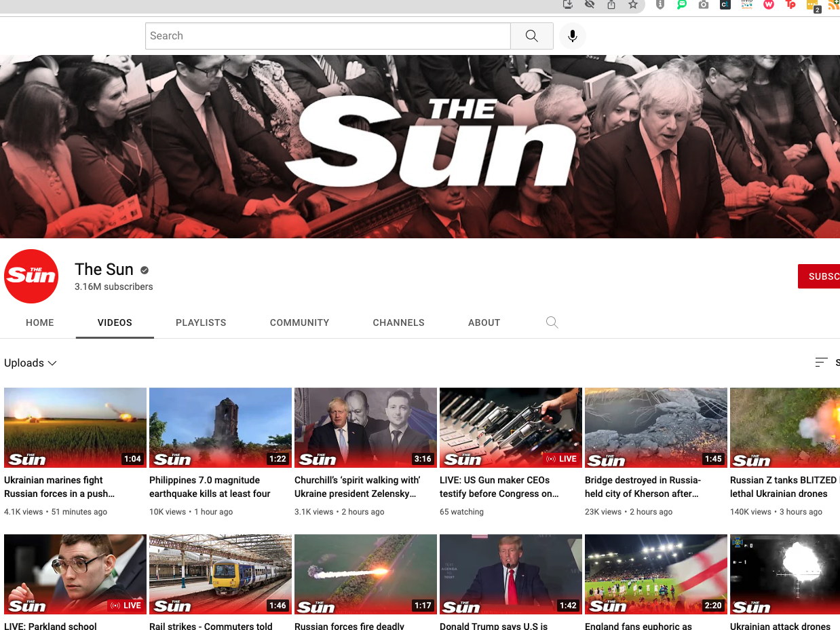Image resolution: width=840 pixels, height=630 pixels.
Task: Play the Russian forces fire missile thumbnail
Action: (x=366, y=574)
